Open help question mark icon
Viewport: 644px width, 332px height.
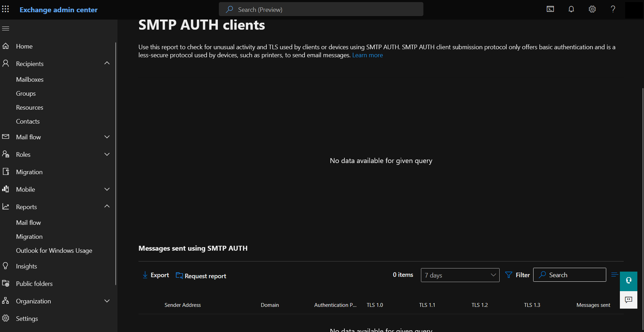[613, 9]
